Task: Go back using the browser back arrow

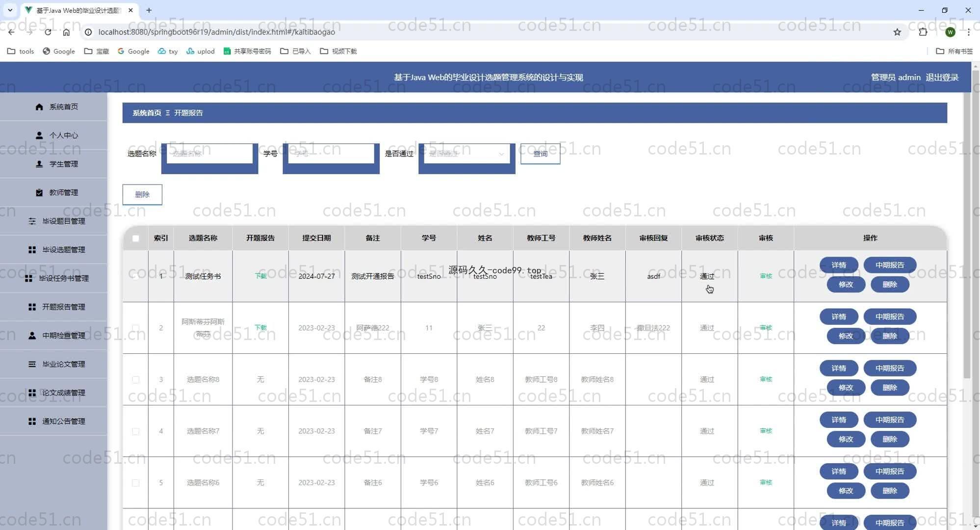Action: pos(11,32)
